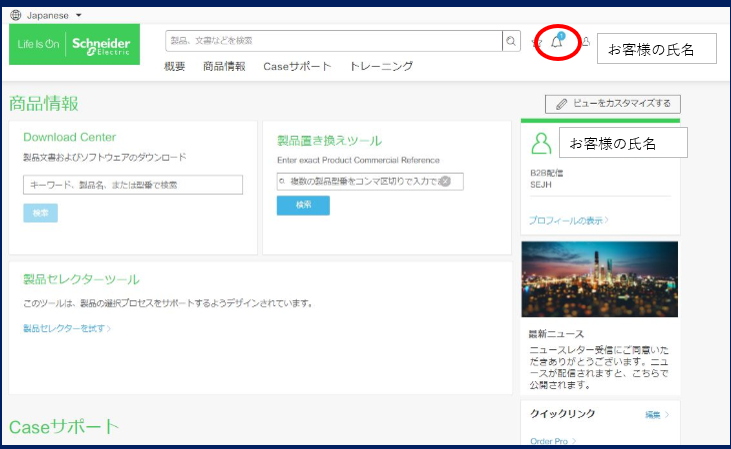The image size is (731, 449).
Task: Click the user account icon in header
Action: coord(586,41)
